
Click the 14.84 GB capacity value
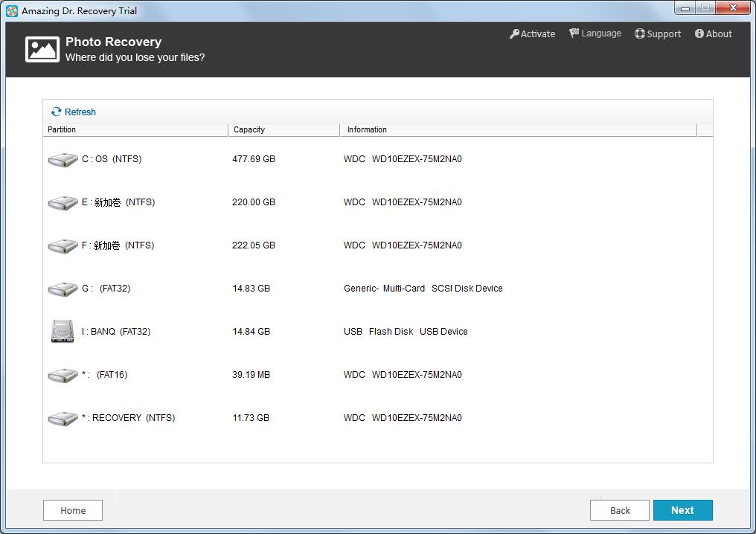(x=252, y=332)
